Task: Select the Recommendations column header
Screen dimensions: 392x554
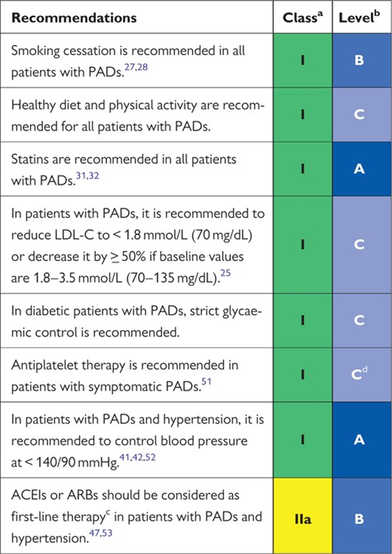Action: pyautogui.click(x=73, y=17)
